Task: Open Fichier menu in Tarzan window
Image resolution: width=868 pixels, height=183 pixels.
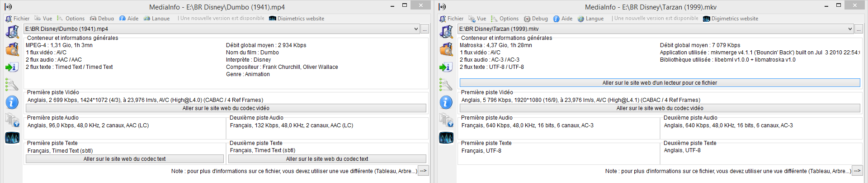Action: (452, 19)
